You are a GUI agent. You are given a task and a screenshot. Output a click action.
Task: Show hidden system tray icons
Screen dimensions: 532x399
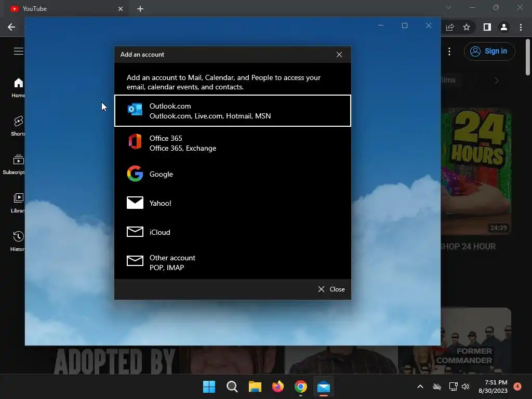(x=420, y=387)
